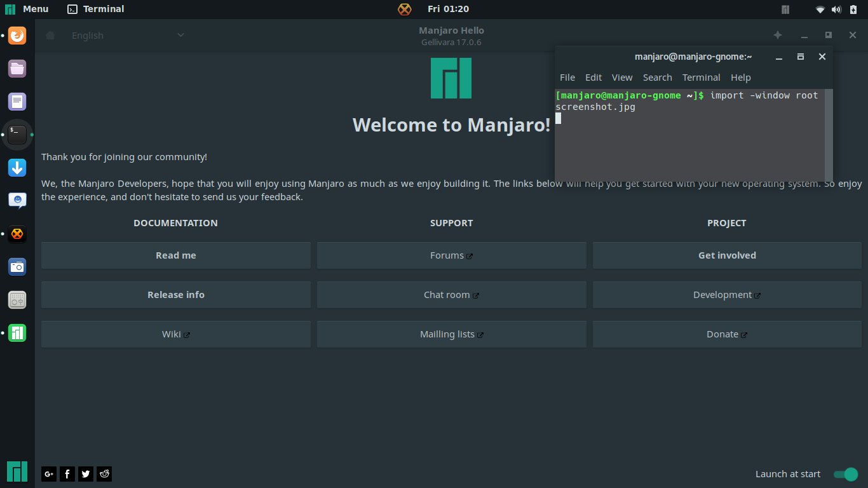Open the Search menu in terminal
868x488 pixels.
click(658, 78)
